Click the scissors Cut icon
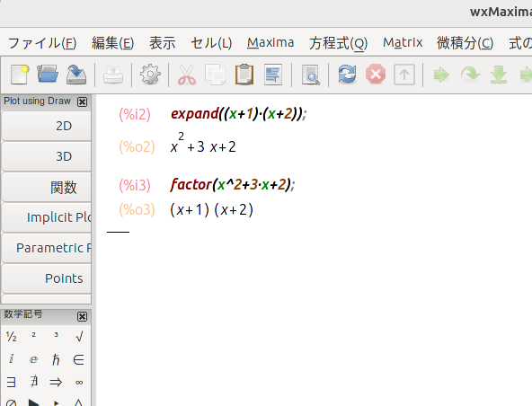This screenshot has width=532, height=406. (x=187, y=75)
